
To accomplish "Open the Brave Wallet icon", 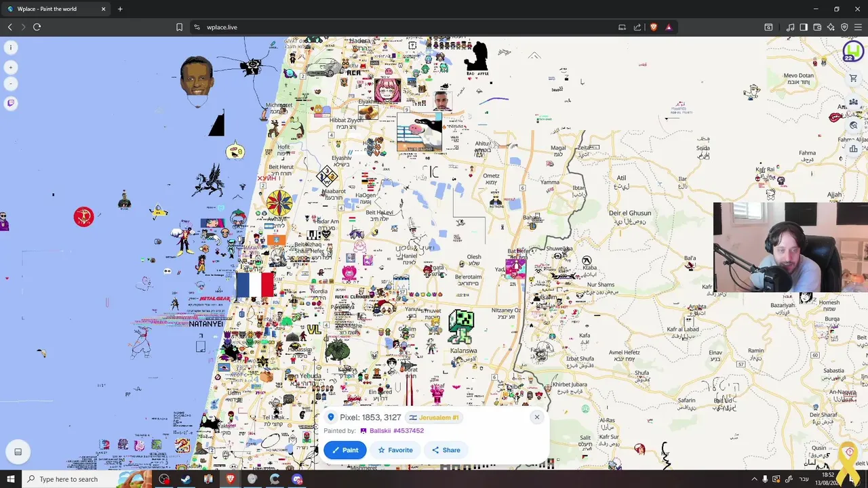I will (x=817, y=27).
